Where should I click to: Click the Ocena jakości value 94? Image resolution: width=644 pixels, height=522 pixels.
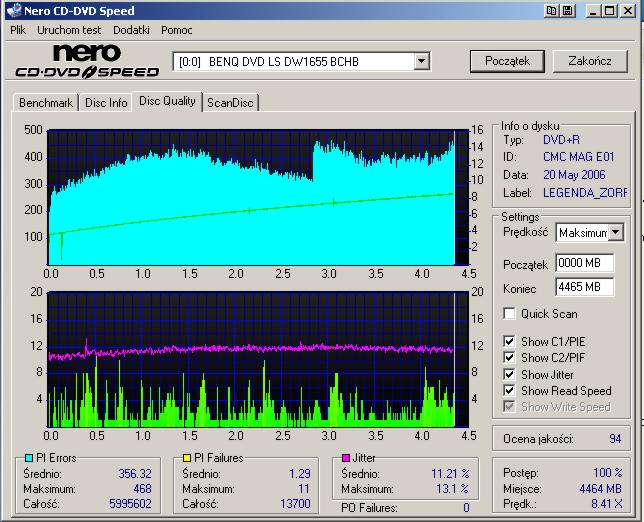point(615,439)
